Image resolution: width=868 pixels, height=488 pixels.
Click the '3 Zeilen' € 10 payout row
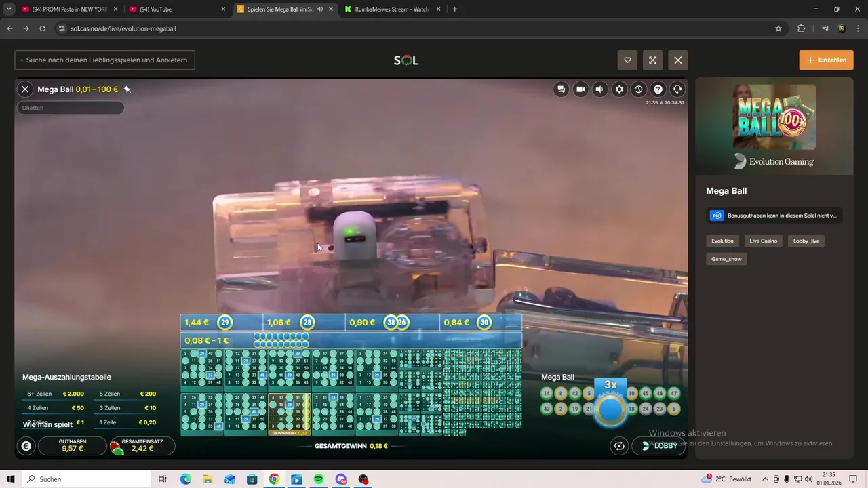coord(127,408)
